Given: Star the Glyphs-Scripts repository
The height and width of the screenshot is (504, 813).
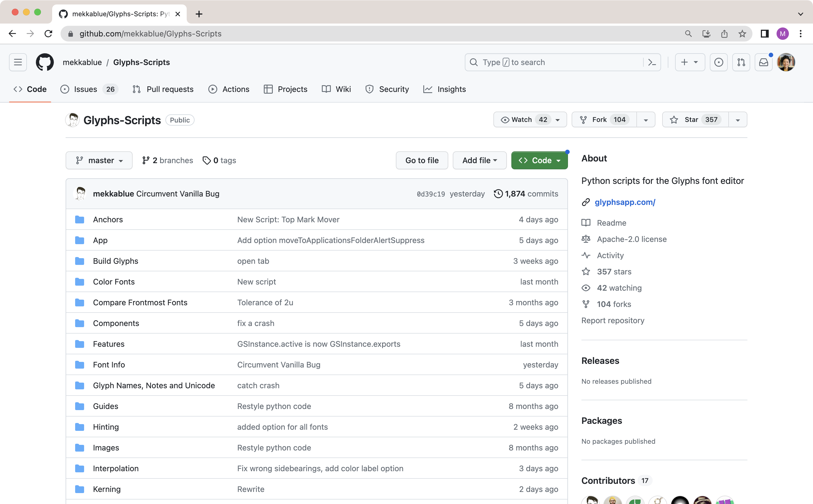Looking at the screenshot, I should [695, 120].
